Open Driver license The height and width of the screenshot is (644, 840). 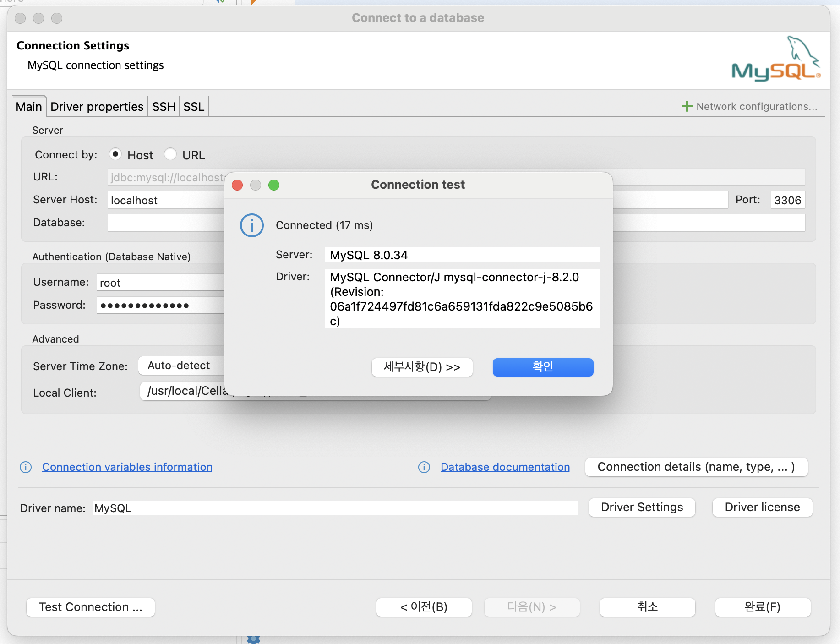point(763,508)
